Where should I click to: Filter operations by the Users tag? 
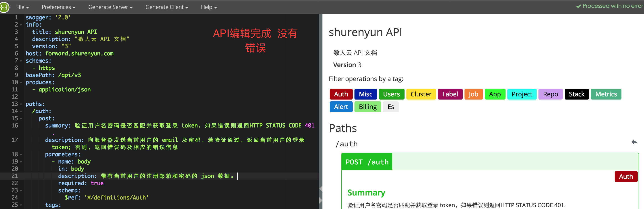(391, 94)
